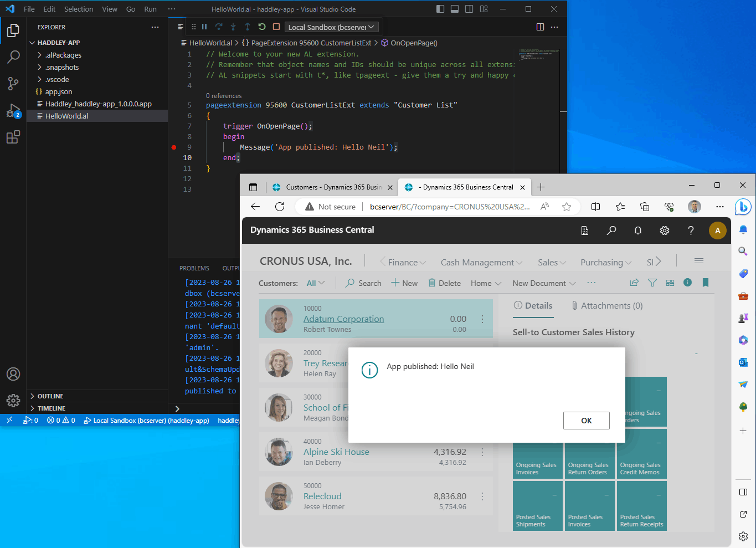Open the Selection menu
Image resolution: width=756 pixels, height=548 pixels.
[x=79, y=9]
